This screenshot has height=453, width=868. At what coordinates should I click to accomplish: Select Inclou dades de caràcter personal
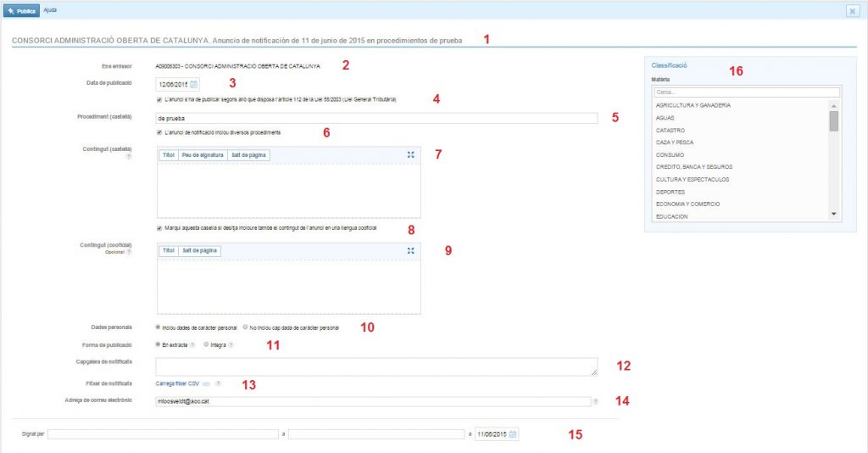(x=159, y=327)
